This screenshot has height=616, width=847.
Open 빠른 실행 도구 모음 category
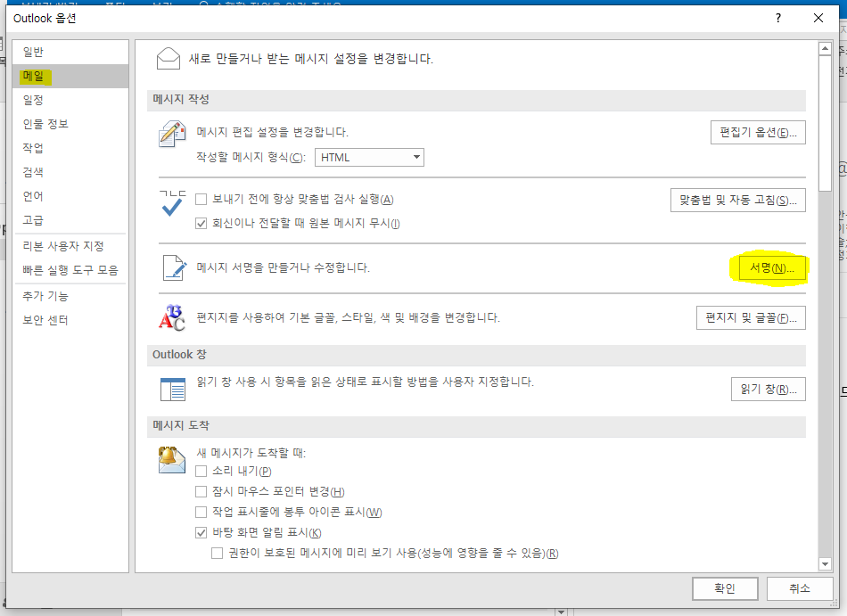pyautogui.click(x=70, y=270)
